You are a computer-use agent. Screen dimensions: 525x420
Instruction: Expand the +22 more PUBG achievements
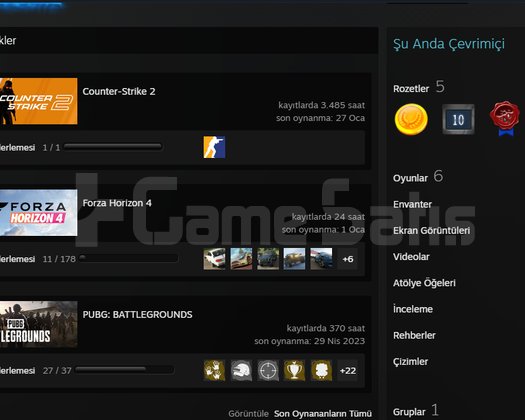click(348, 370)
